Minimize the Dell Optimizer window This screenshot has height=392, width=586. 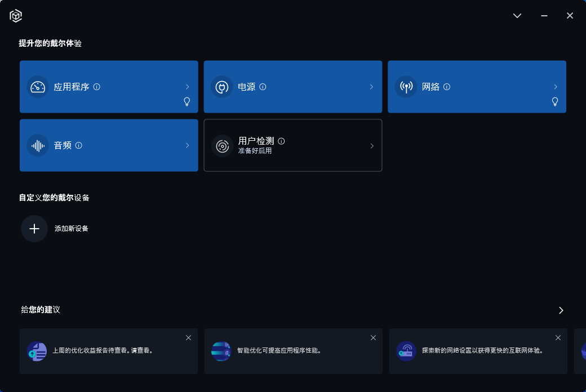[x=544, y=16]
